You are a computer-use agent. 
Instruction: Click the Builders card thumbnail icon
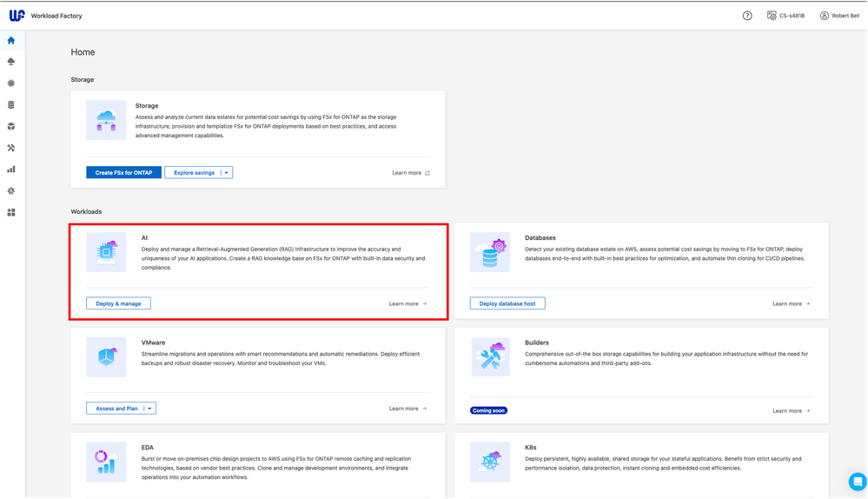(490, 357)
